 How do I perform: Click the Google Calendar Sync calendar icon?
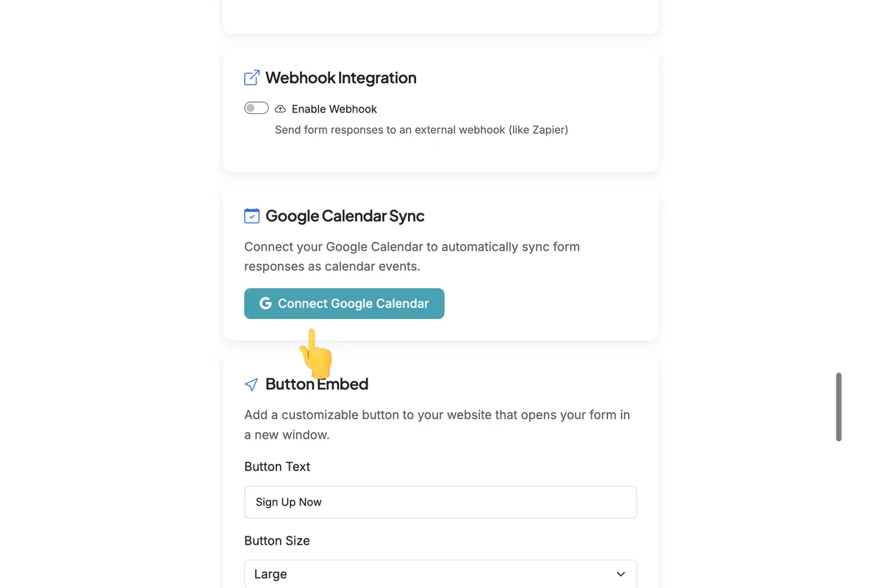point(251,216)
